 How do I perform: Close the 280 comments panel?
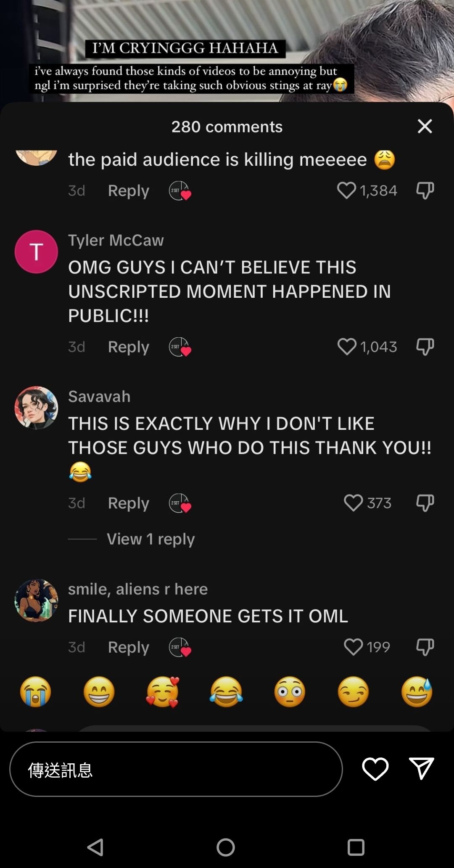click(425, 126)
